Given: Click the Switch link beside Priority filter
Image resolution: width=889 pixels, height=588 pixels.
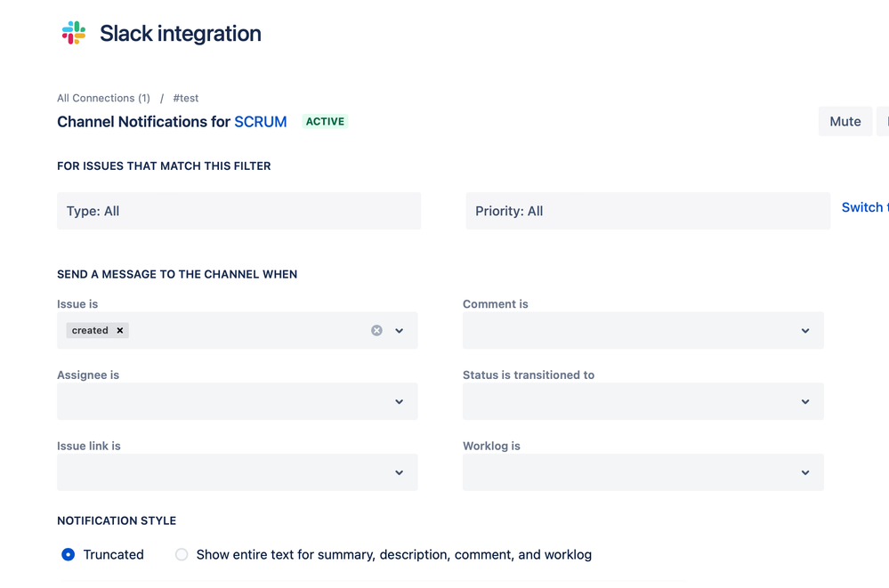Looking at the screenshot, I should coord(863,207).
